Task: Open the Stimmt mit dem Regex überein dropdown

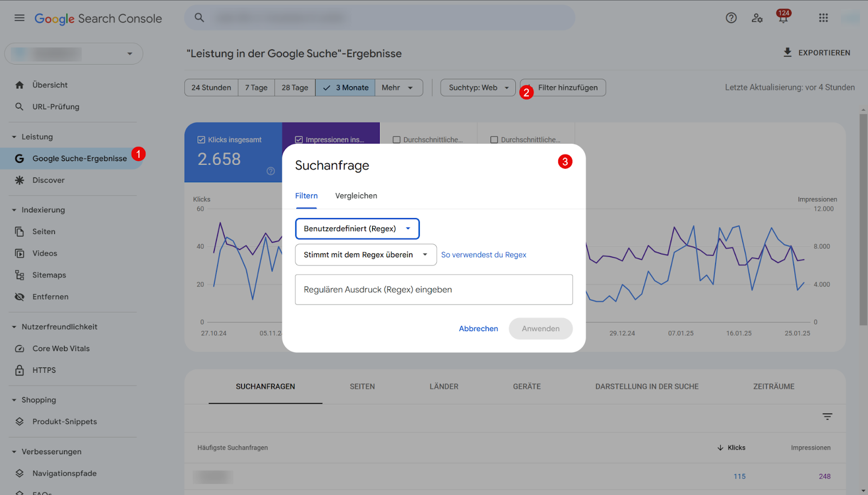Action: [366, 255]
